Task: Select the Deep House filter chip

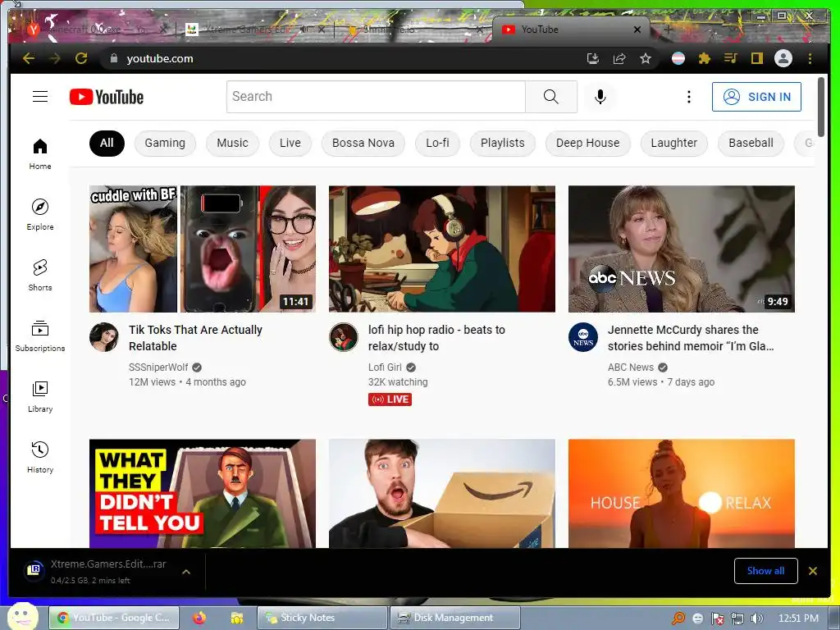Action: point(587,143)
